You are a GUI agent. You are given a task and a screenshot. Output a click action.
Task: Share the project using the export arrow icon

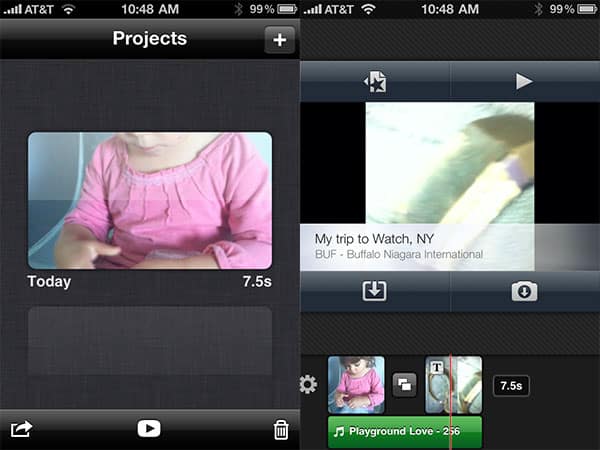22,429
